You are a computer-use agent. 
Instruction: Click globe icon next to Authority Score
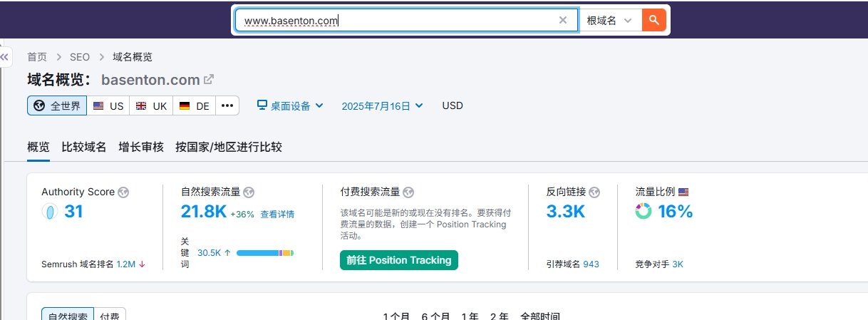coord(123,192)
